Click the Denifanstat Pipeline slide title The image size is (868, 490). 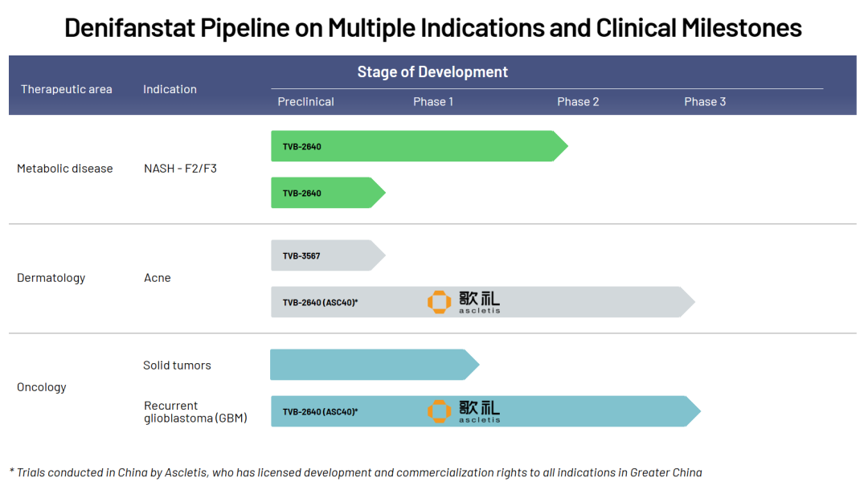click(433, 28)
